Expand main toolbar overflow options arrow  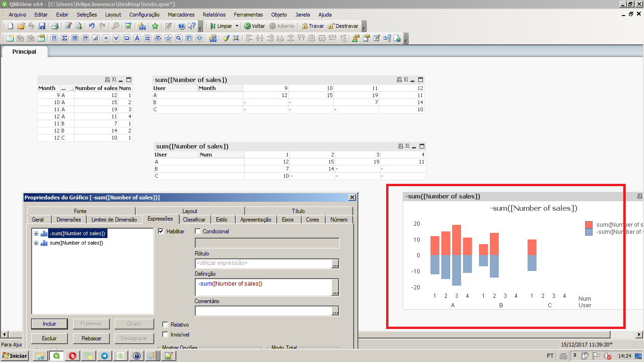click(x=200, y=26)
